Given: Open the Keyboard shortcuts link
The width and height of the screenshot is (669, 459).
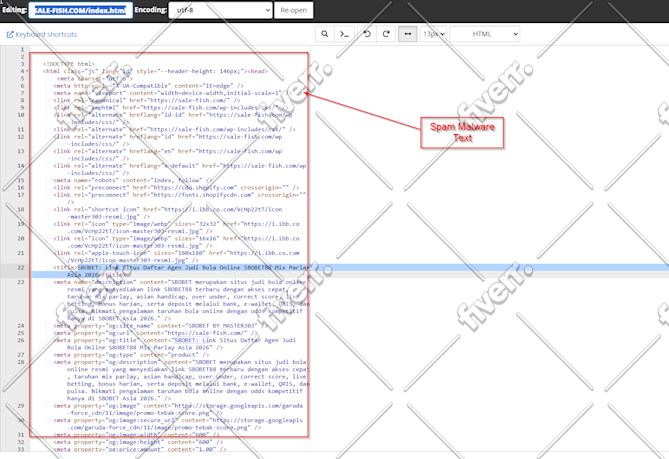Looking at the screenshot, I should coord(42,34).
